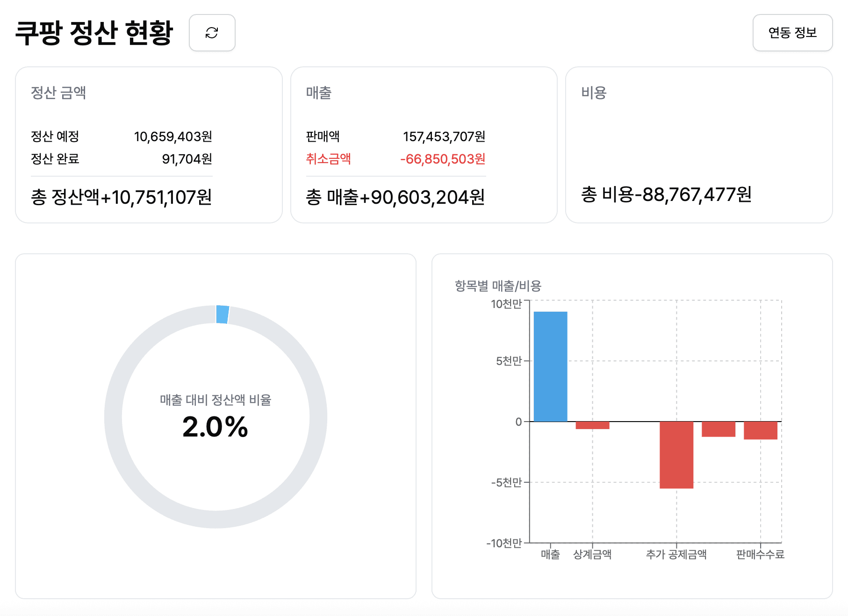The height and width of the screenshot is (616, 848).
Task: Click the tall red 추가 공제금액 bar
Action: tap(676, 455)
